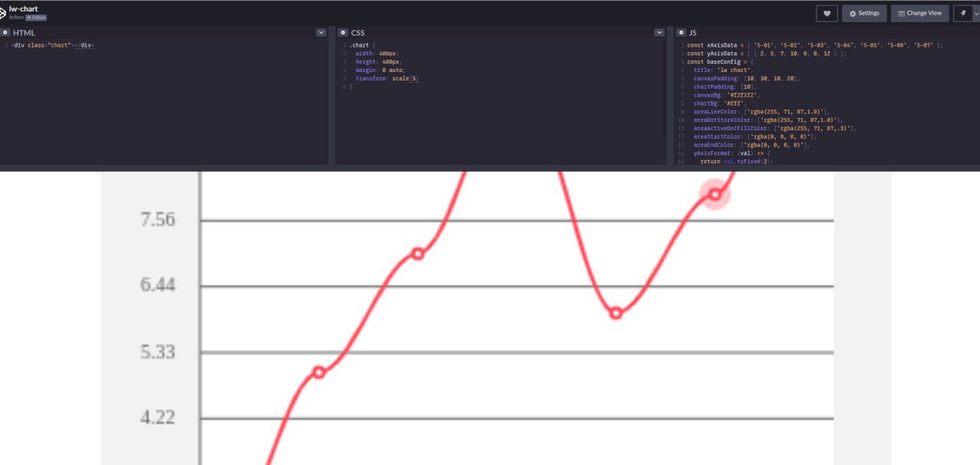The image size is (980, 465).
Task: Click the 7.56 y-axis label
Action: tap(158, 220)
